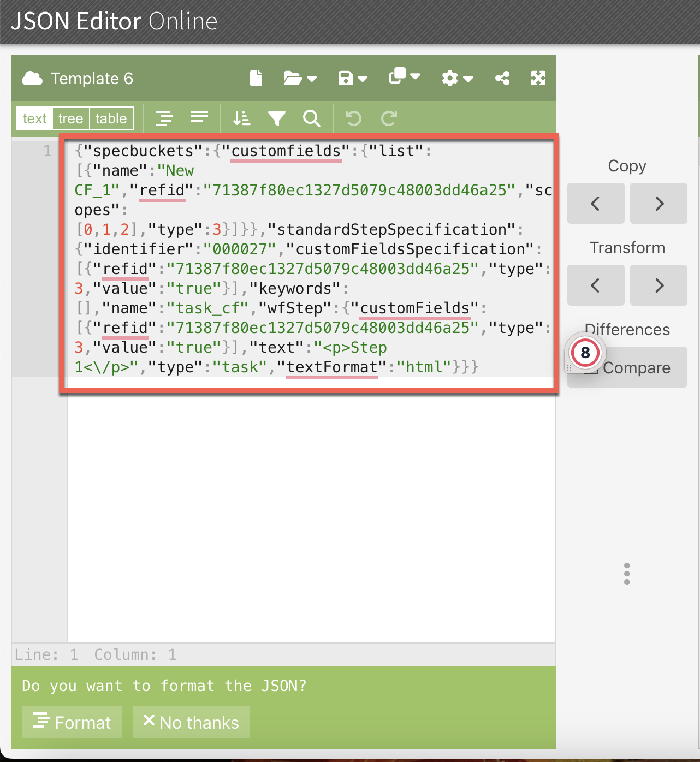
Task: Compact the JSON with the compact icon
Action: pos(199,118)
